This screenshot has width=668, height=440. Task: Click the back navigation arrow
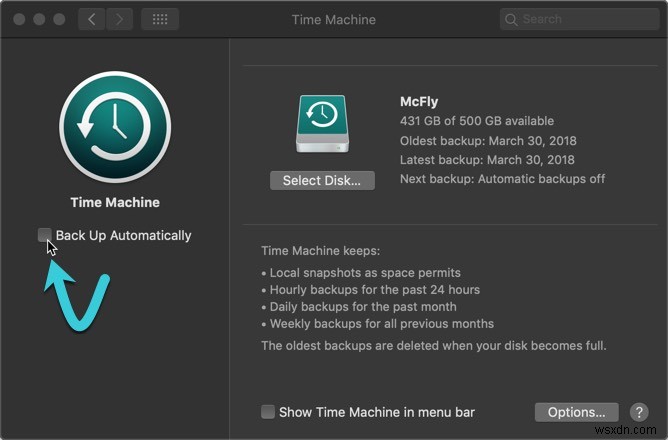coord(92,19)
